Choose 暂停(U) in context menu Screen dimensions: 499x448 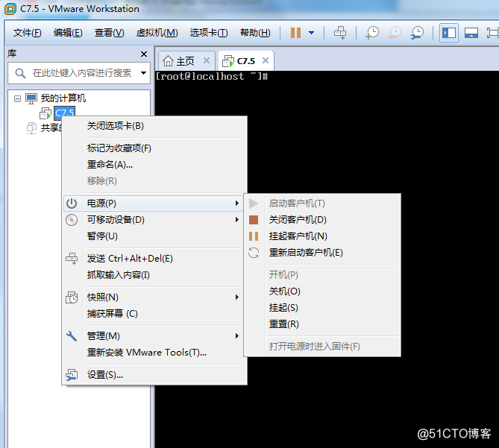pyautogui.click(x=155, y=236)
